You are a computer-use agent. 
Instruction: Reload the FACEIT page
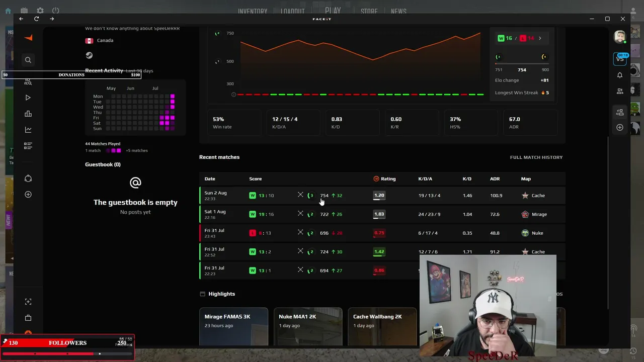point(36,19)
